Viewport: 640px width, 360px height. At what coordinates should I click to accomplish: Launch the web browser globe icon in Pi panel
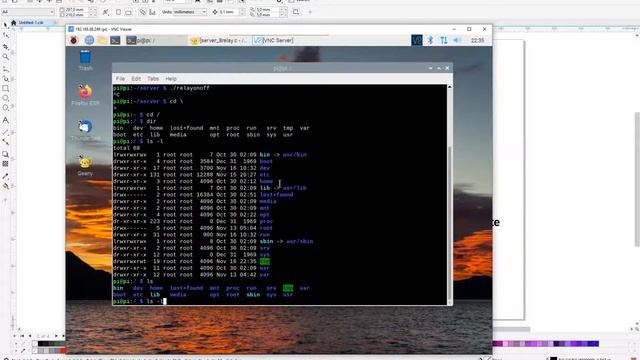click(89, 40)
